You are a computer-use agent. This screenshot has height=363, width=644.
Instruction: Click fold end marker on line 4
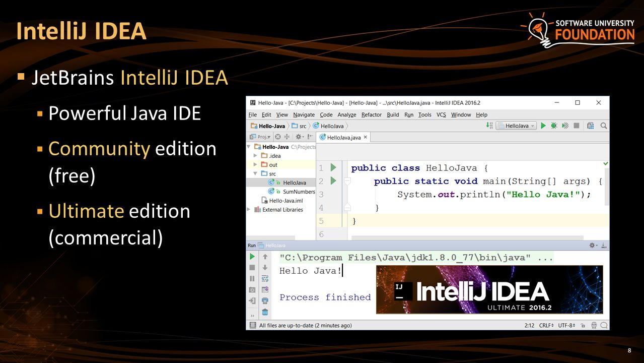(347, 207)
